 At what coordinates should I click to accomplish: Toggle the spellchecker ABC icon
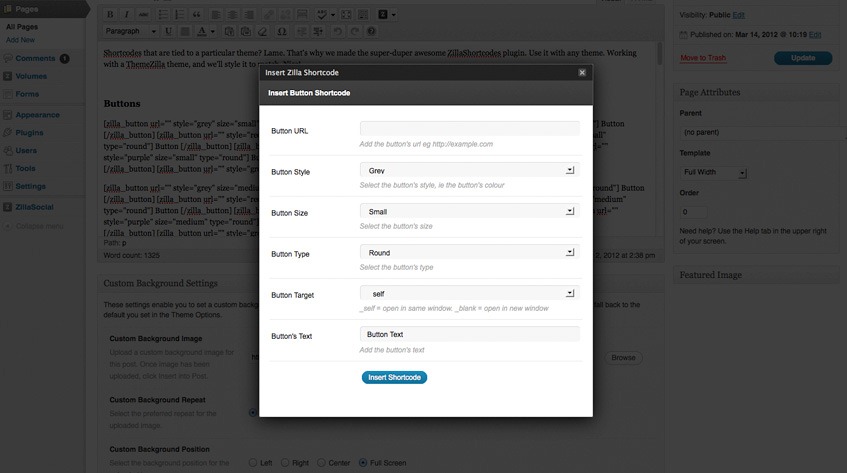coord(322,15)
